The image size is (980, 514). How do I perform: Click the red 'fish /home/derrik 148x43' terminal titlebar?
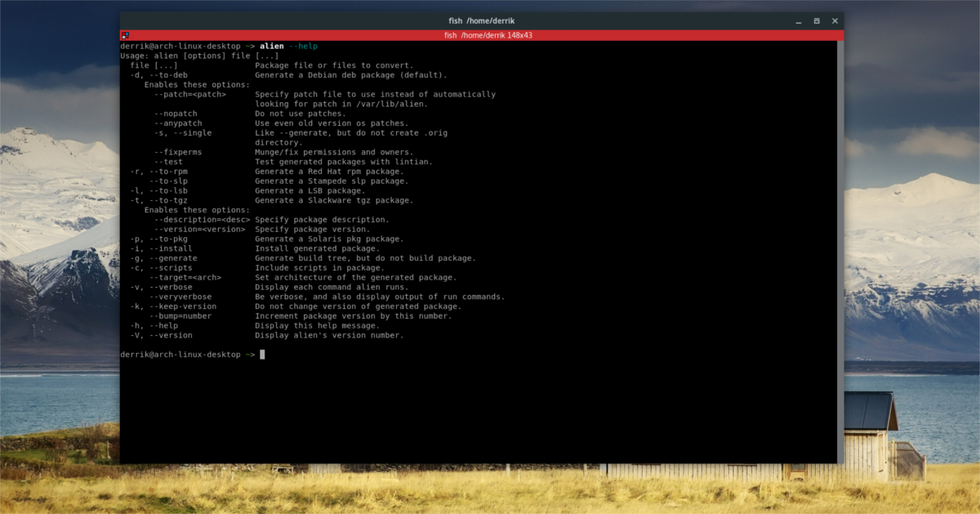pos(482,35)
